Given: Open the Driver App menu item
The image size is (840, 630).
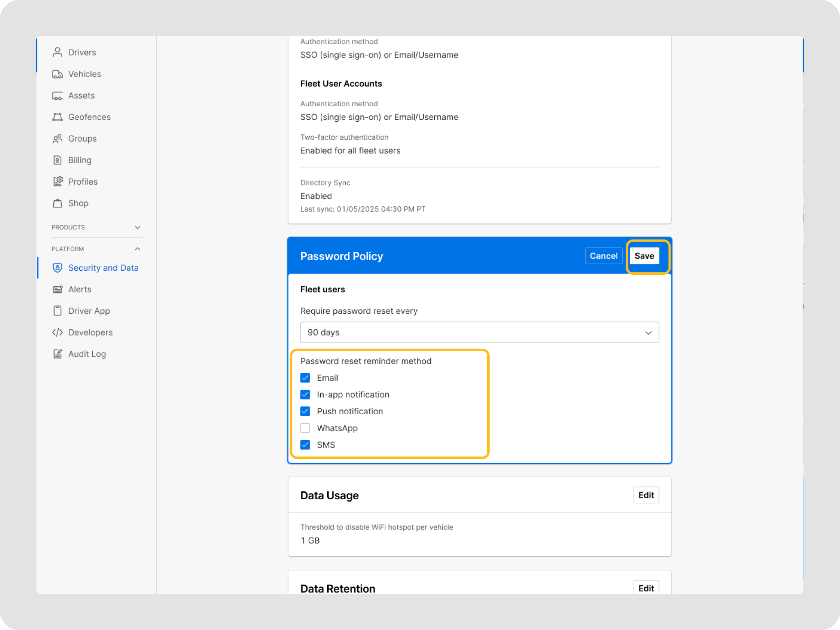Looking at the screenshot, I should pos(89,311).
